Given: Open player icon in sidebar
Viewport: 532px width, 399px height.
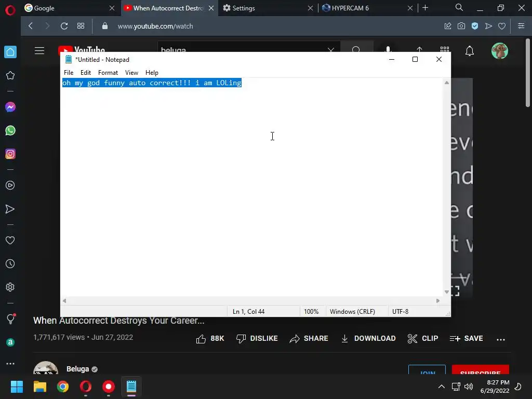Looking at the screenshot, I should point(10,185).
